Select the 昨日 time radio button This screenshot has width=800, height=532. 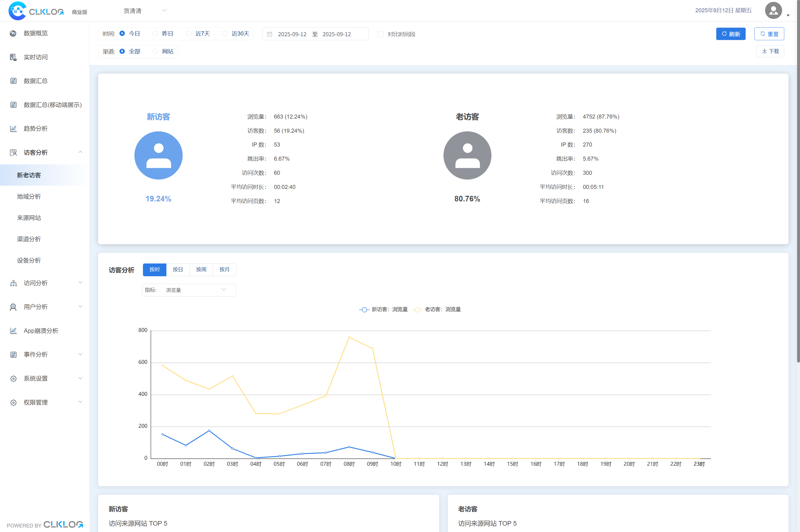tap(155, 33)
